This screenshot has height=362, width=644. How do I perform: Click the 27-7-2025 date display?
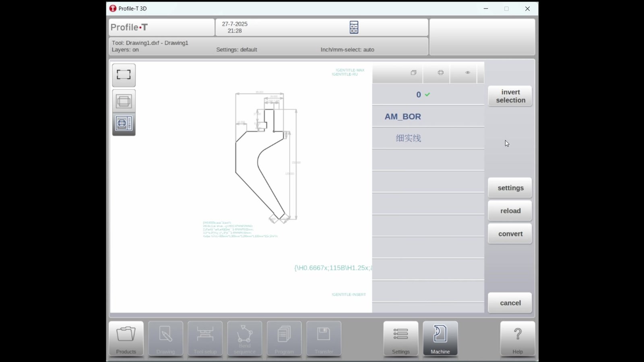[x=235, y=24]
